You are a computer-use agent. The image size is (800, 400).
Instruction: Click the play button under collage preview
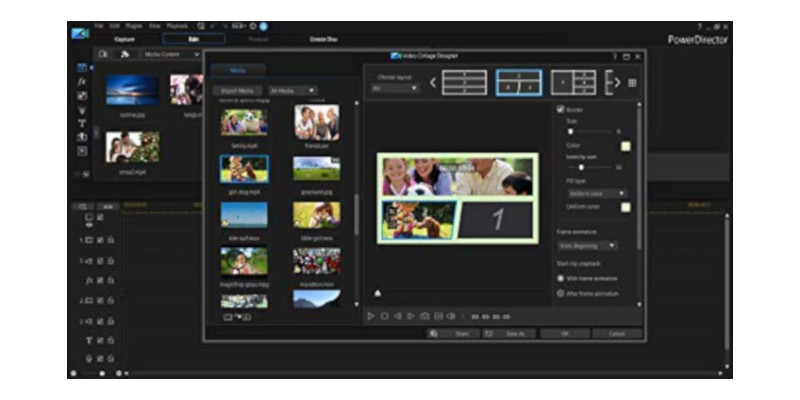(371, 316)
